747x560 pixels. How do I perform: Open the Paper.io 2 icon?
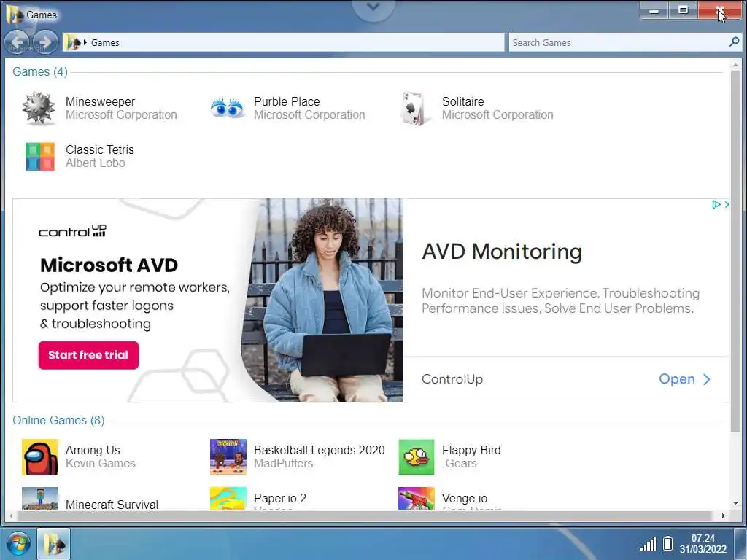click(228, 498)
